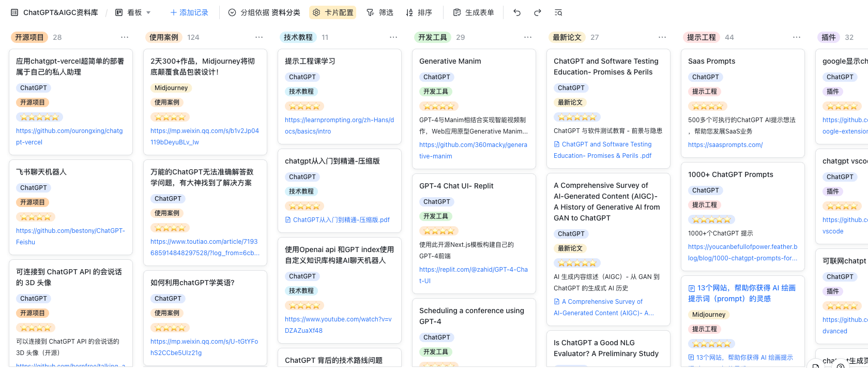Open the ChatGPT and Software Testing Education pdf attachment
The height and width of the screenshot is (368, 868).
point(603,150)
